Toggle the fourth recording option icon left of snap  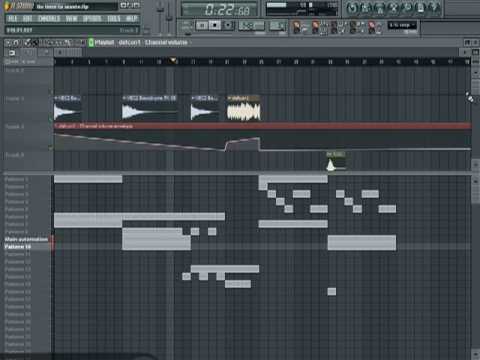tap(353, 27)
